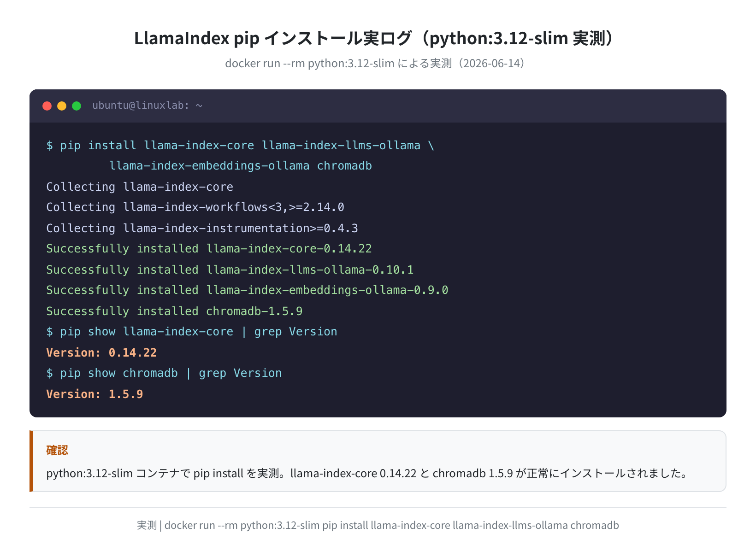Click the red close dot in terminal header
Image resolution: width=756 pixels, height=551 pixels.
tap(47, 106)
